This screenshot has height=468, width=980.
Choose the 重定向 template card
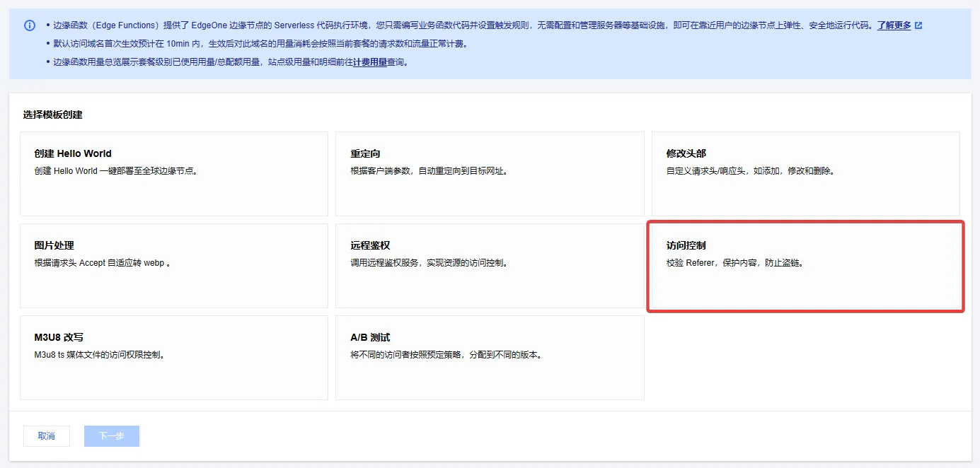click(x=490, y=174)
